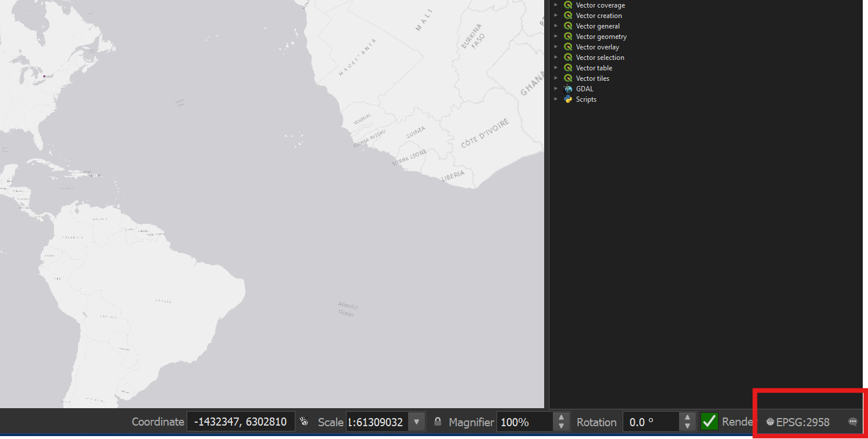
Task: Increase Rotation value with up arrow
Action: coord(688,417)
